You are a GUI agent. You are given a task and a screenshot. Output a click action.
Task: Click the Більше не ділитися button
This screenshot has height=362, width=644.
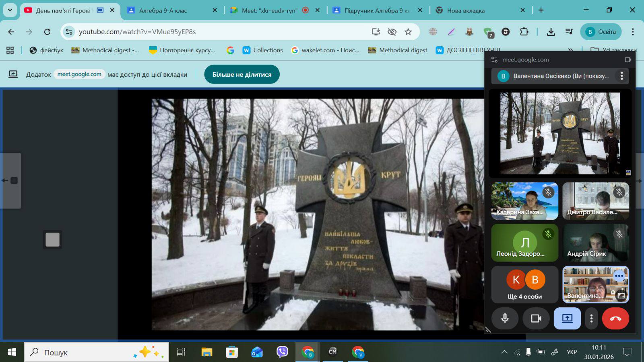pyautogui.click(x=242, y=74)
